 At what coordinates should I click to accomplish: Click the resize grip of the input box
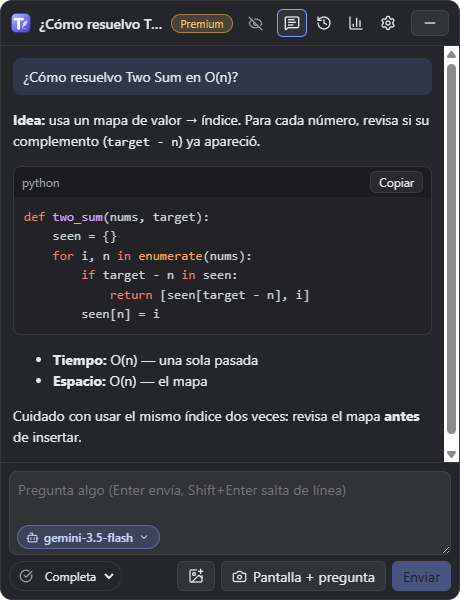446,550
